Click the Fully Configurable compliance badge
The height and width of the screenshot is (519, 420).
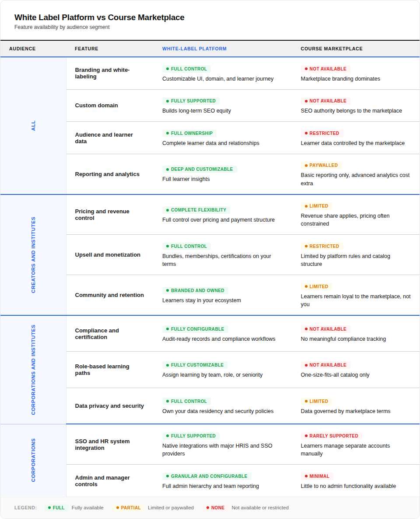pos(195,329)
